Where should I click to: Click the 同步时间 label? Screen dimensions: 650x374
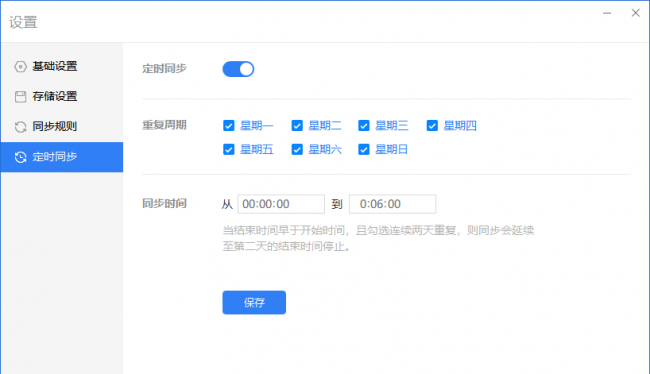pyautogui.click(x=165, y=204)
